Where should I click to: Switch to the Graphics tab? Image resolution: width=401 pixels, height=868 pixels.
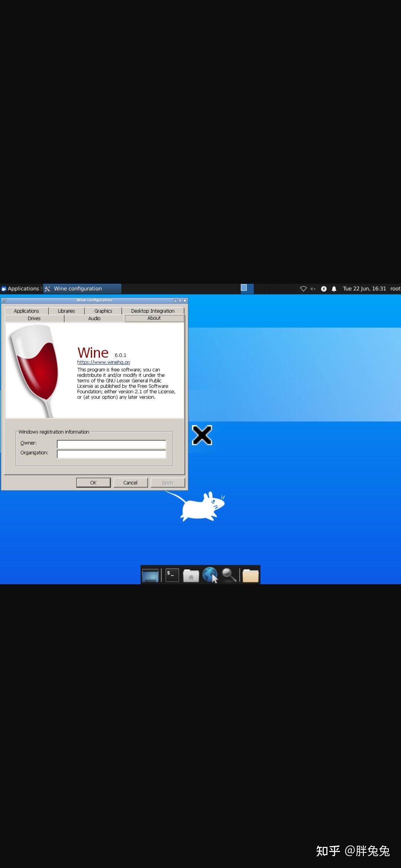coord(103,311)
